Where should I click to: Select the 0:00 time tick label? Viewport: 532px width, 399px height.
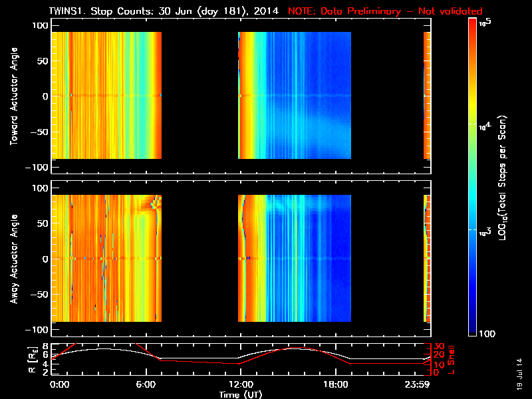(59, 385)
